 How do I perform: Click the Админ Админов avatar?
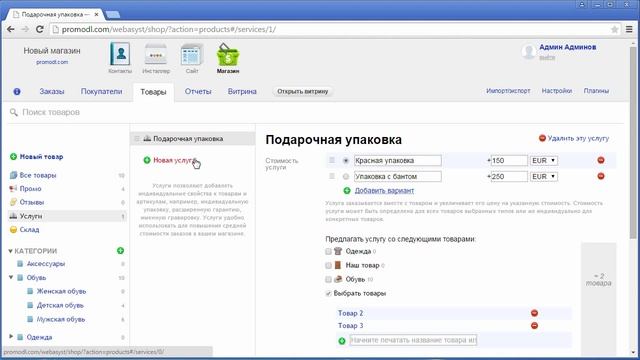point(529,52)
